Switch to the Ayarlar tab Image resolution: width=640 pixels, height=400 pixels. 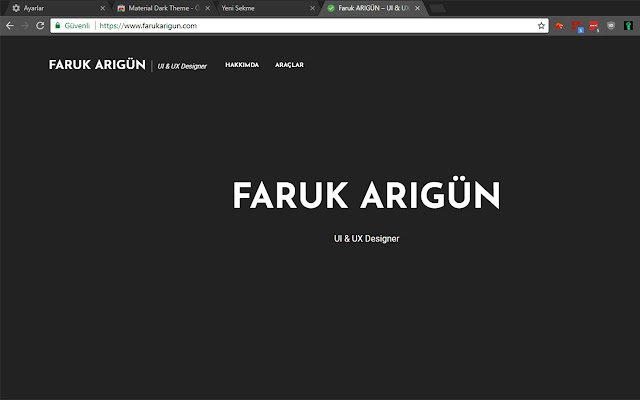[57, 8]
